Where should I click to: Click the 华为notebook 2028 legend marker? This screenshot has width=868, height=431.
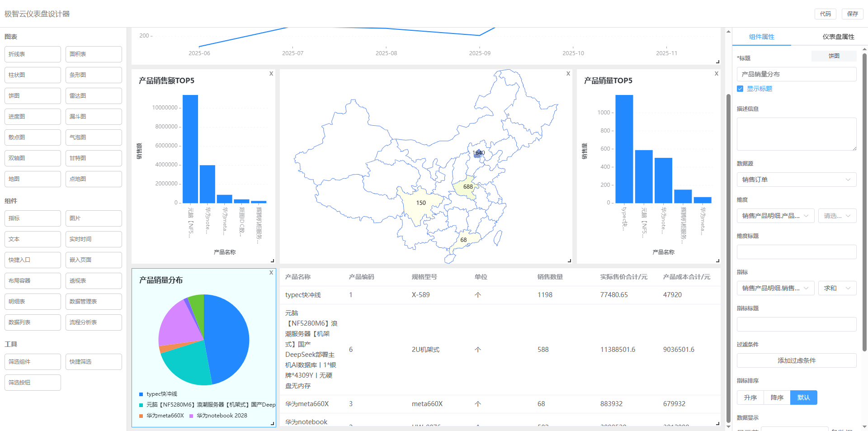pyautogui.click(x=191, y=416)
